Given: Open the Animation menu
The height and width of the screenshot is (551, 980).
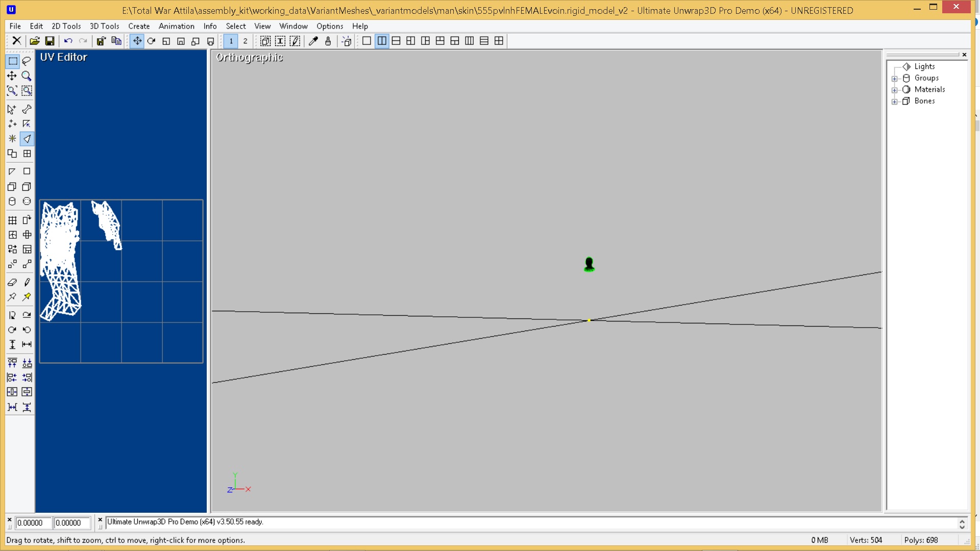Looking at the screenshot, I should point(176,26).
